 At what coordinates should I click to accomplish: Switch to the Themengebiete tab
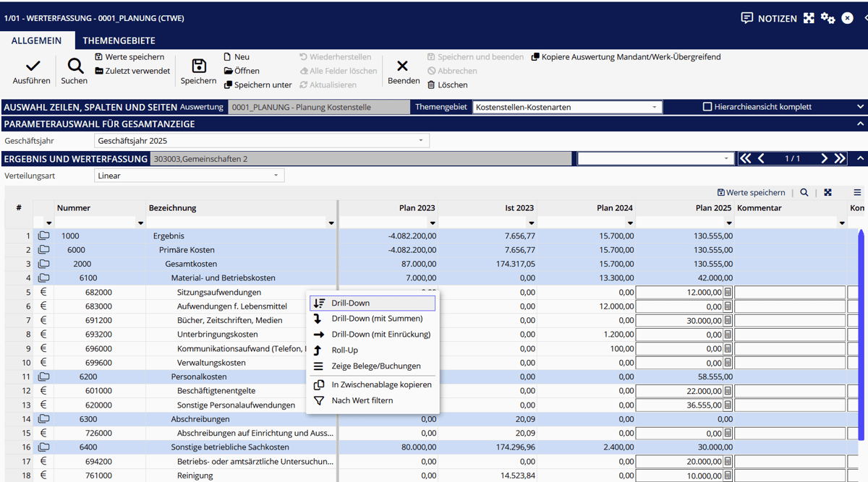click(119, 40)
